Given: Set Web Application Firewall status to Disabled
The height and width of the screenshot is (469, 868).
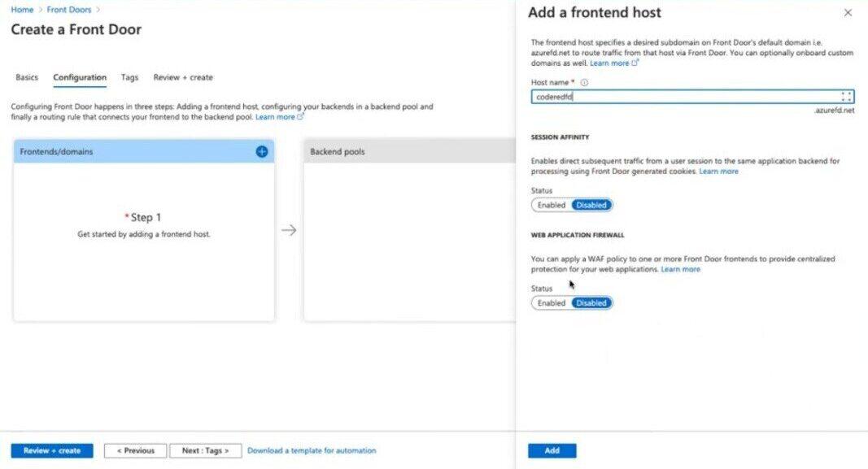Looking at the screenshot, I should [x=591, y=302].
